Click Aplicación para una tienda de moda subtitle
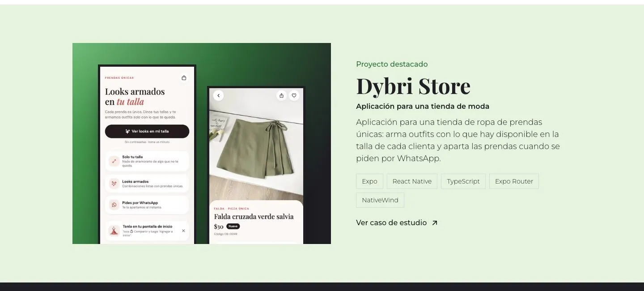The width and height of the screenshot is (644, 291). point(423,106)
